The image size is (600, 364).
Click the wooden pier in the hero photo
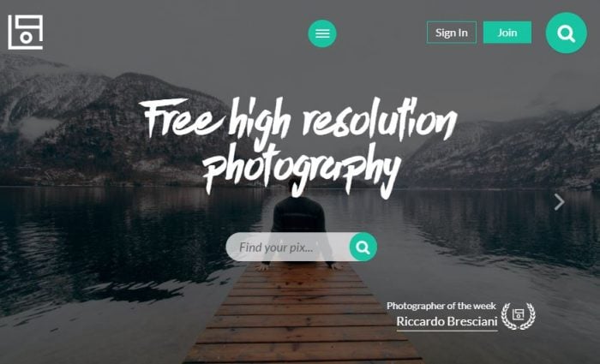(x=303, y=313)
